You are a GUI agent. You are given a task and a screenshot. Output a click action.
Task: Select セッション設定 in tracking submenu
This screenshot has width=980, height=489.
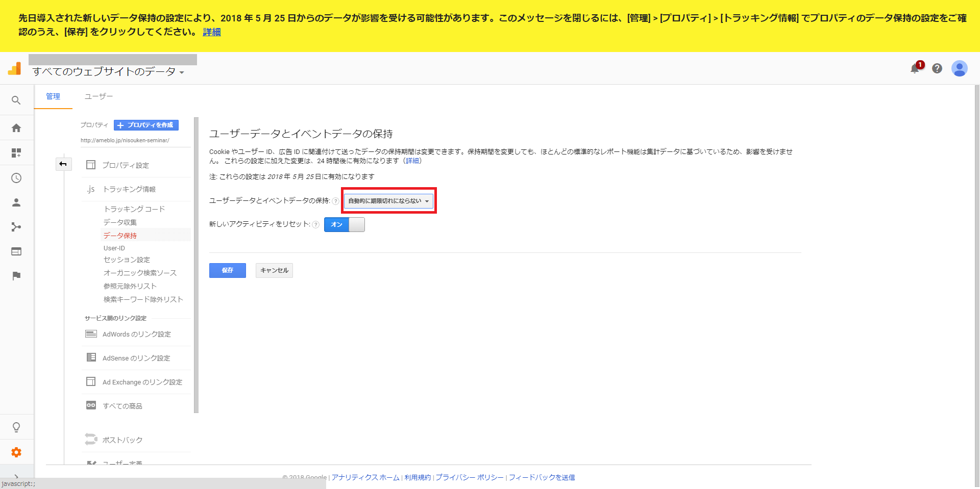pos(127,260)
